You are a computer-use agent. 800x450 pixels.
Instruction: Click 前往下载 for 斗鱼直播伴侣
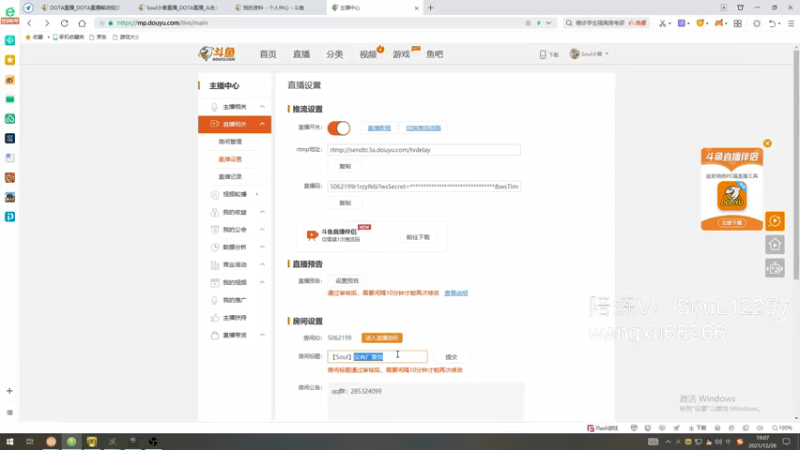(x=418, y=237)
